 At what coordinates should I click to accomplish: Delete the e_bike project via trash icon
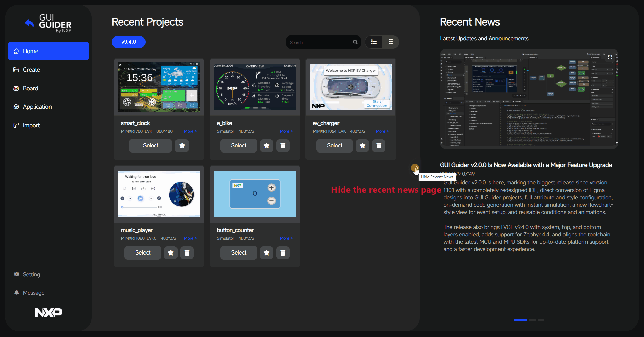283,146
